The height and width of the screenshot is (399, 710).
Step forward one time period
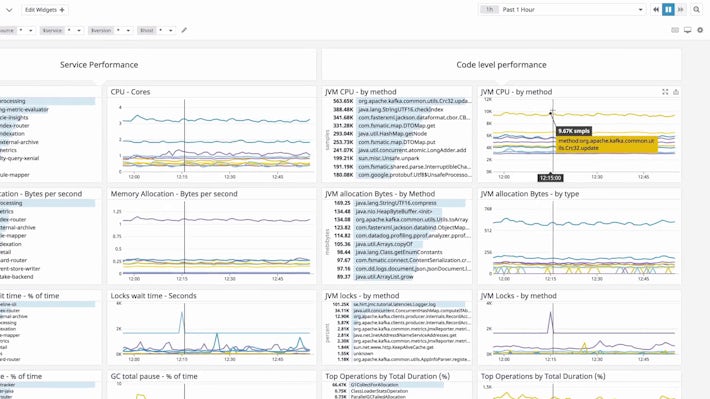681,10
